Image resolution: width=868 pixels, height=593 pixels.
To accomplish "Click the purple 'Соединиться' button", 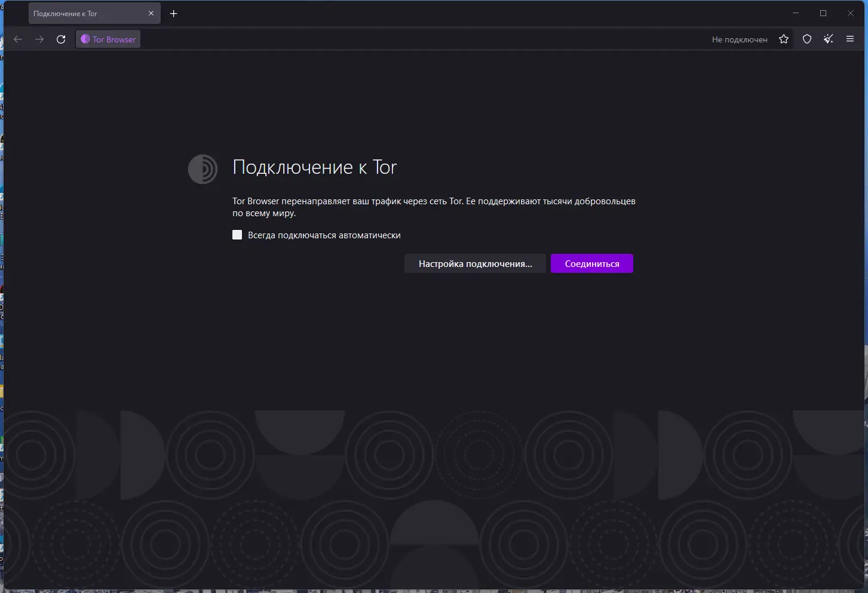I will click(x=592, y=263).
